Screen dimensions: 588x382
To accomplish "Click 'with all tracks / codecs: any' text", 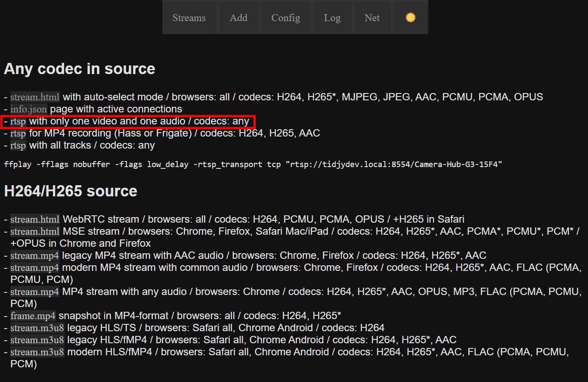I will tap(92, 146).
